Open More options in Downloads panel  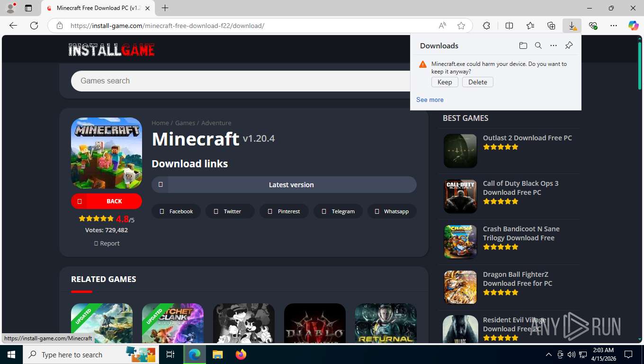pyautogui.click(x=553, y=45)
